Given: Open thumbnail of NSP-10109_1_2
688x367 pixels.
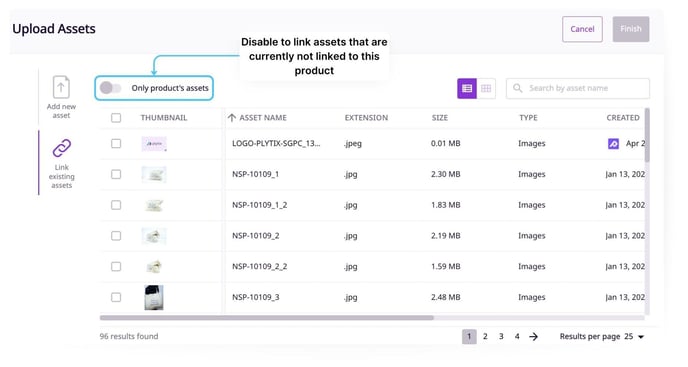Looking at the screenshot, I should coord(154,205).
